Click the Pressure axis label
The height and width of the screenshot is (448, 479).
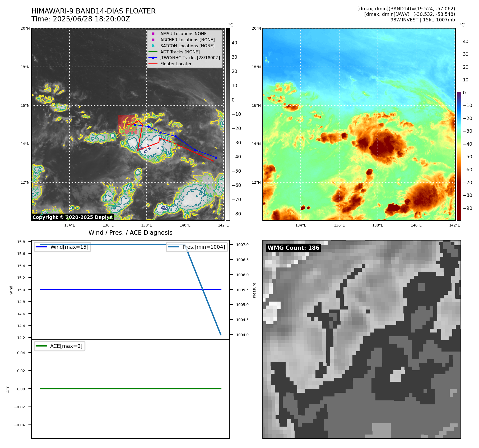pos(254,290)
